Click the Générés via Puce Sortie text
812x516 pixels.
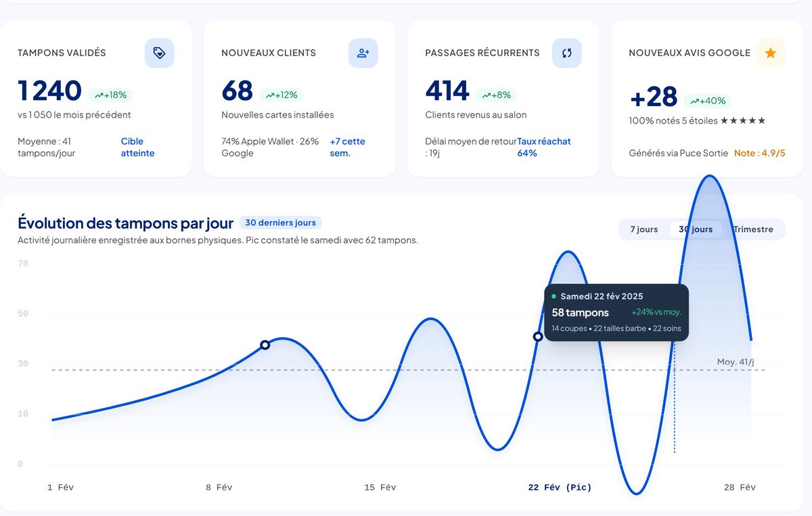coord(677,154)
